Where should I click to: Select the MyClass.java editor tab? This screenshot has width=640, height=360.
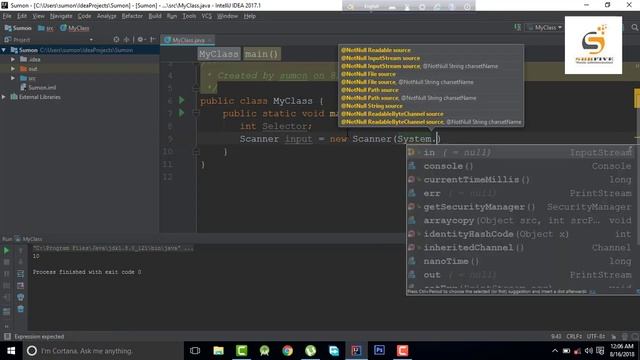pyautogui.click(x=188, y=40)
